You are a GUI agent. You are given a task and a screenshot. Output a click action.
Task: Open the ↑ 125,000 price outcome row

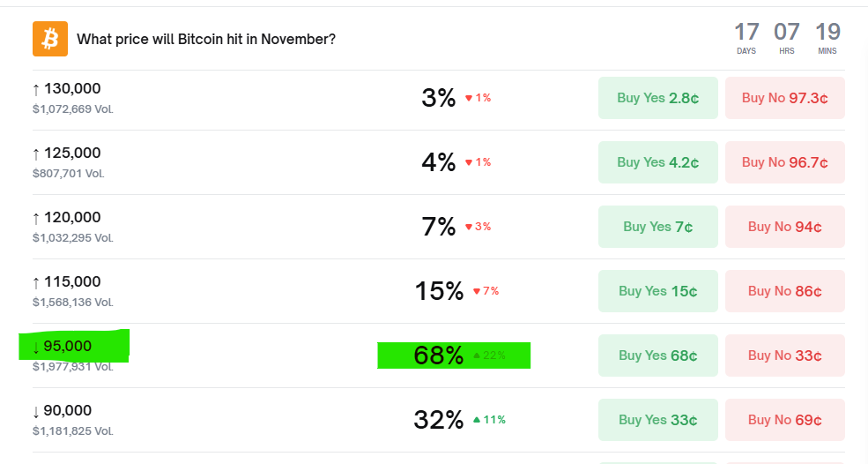coord(67,153)
